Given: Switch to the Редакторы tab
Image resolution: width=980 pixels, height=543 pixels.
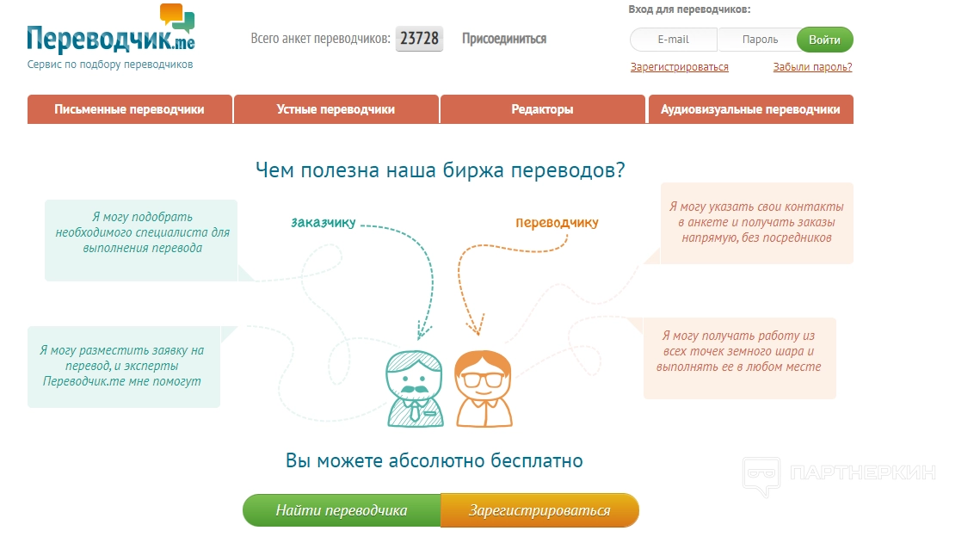Looking at the screenshot, I should [542, 109].
